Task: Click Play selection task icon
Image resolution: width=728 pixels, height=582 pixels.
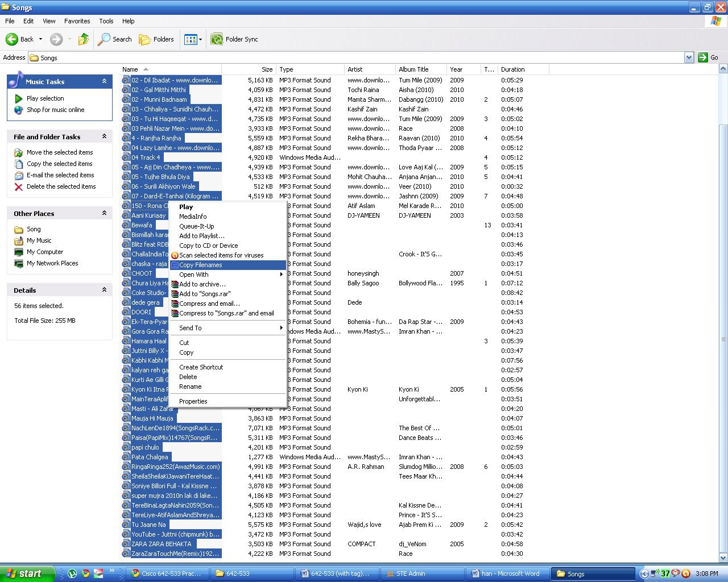Action: [19, 98]
